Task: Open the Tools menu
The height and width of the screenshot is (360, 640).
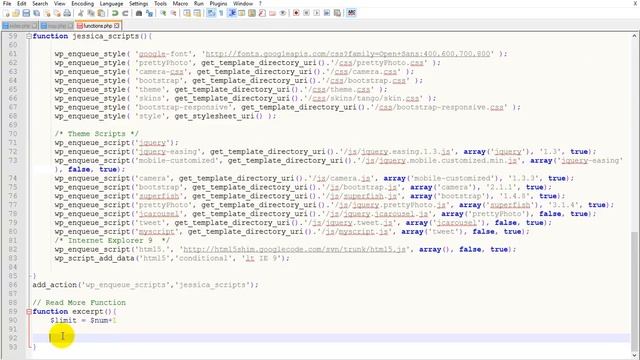Action: pyautogui.click(x=160, y=3)
